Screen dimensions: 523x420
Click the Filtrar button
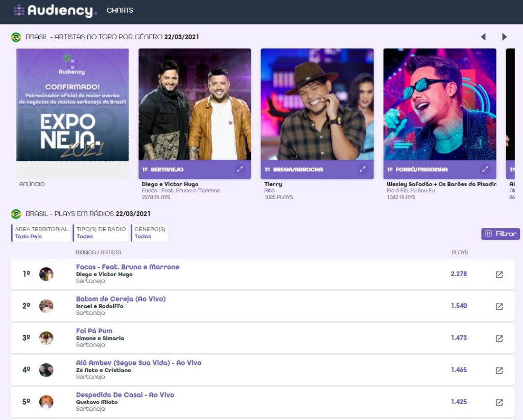[501, 234]
